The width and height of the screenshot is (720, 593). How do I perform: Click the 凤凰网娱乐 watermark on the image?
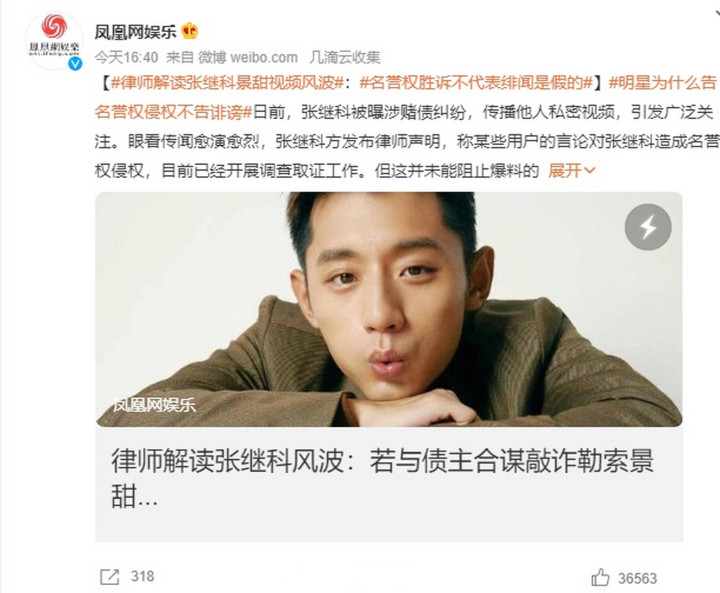tap(154, 405)
